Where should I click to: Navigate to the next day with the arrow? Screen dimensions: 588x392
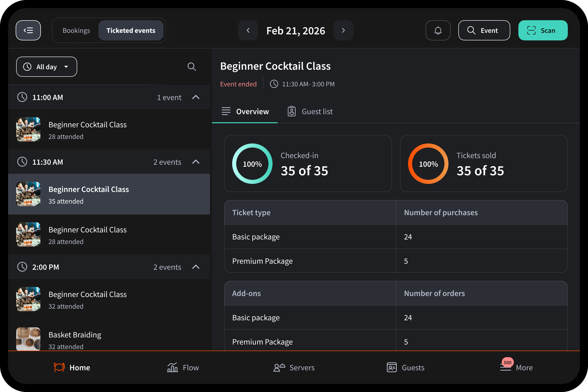click(x=343, y=30)
